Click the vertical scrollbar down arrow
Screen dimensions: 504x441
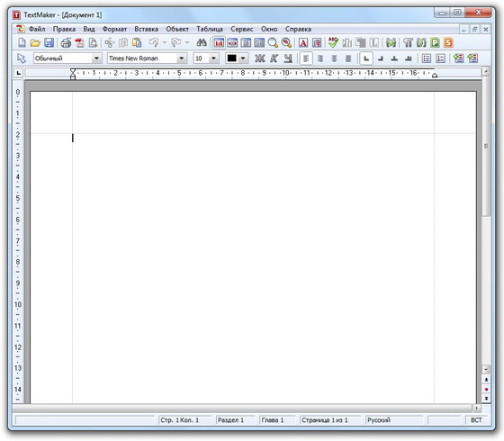486,369
